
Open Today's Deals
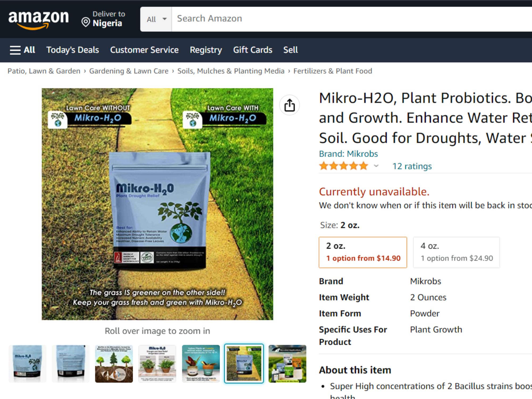[x=73, y=50]
